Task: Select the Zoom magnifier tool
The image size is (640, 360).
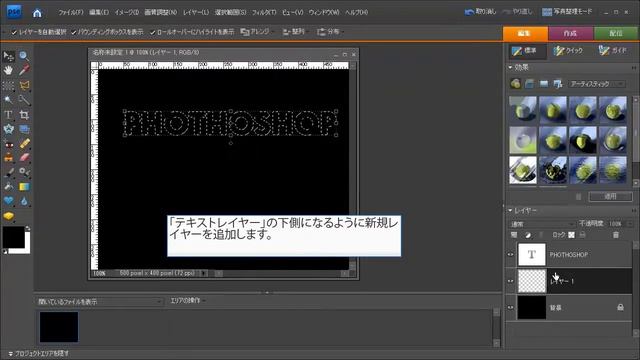Action: point(24,56)
